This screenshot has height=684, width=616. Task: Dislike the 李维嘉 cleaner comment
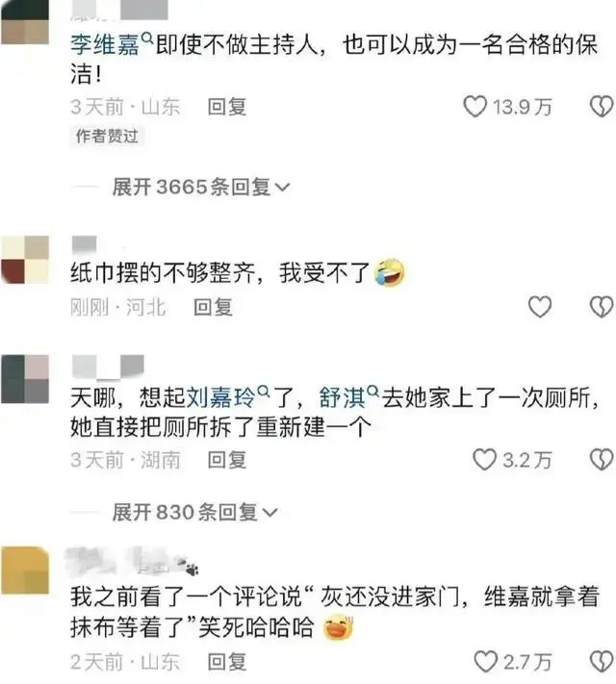602,107
